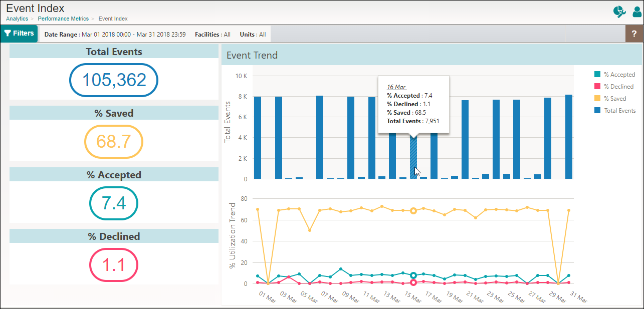The height and width of the screenshot is (309, 644).
Task: Toggle Total Events series via legend label
Action: [x=619, y=111]
